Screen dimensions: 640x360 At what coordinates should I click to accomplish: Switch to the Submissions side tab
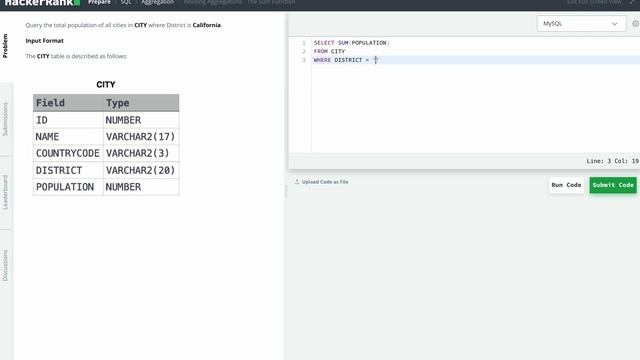click(x=5, y=119)
